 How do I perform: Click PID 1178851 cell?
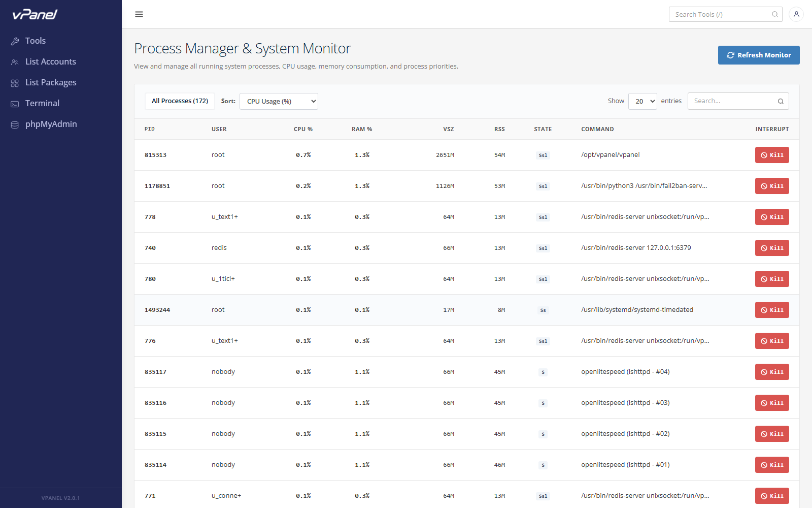pos(157,186)
